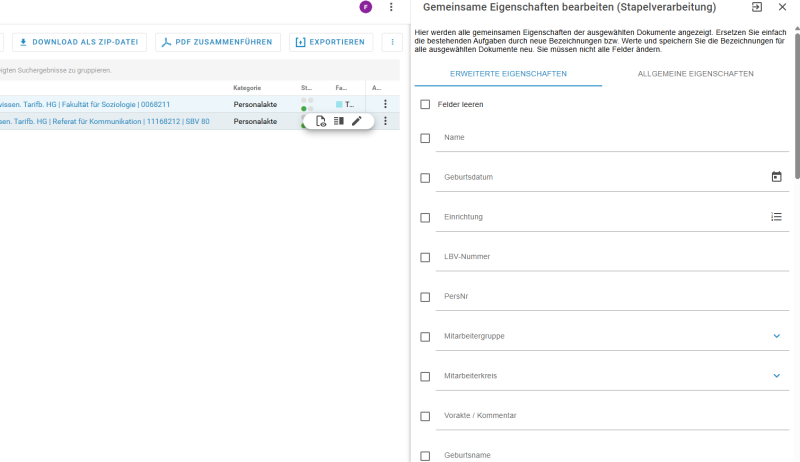The image size is (800, 462).
Task: Click the split view icon in hover toolbar
Action: [339, 121]
